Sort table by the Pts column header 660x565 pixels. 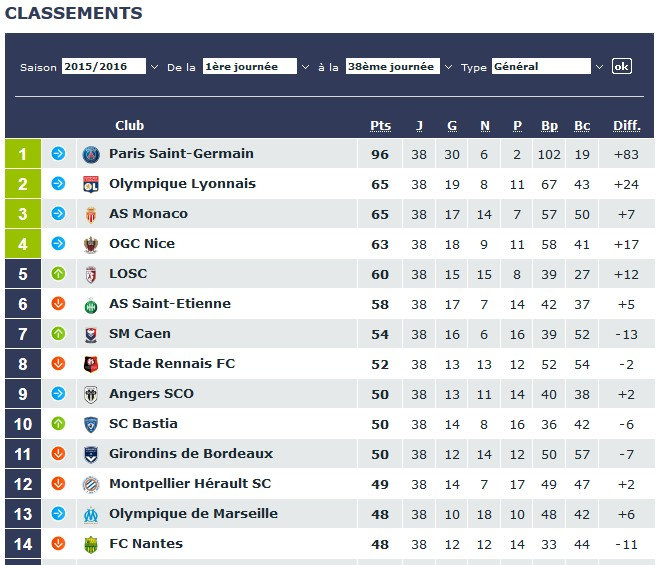coord(380,126)
